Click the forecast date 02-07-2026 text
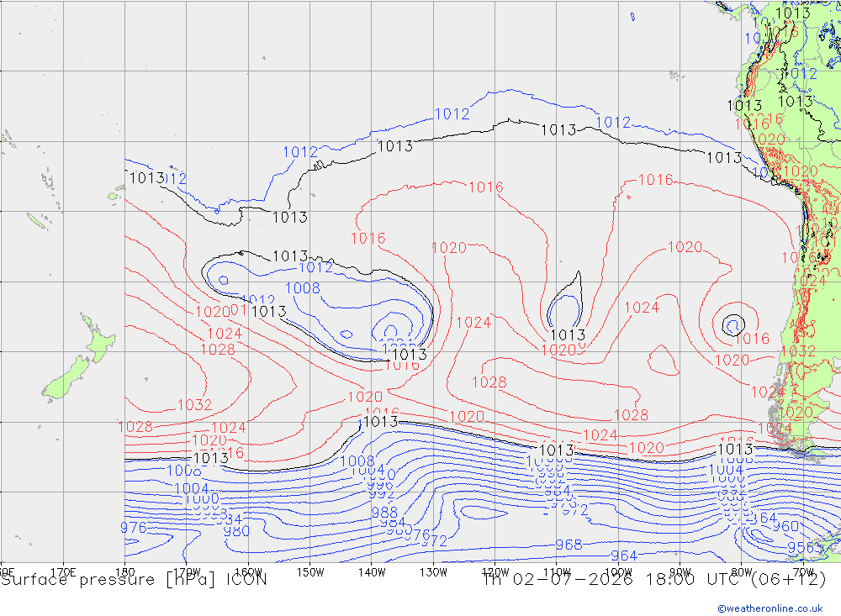The width and height of the screenshot is (841, 616). pyautogui.click(x=572, y=580)
